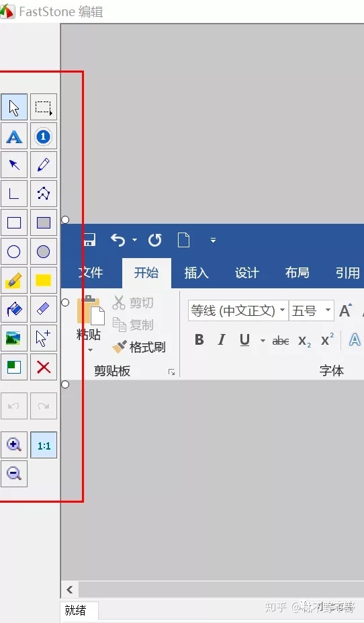Pick the yellow highlight rectangle swatch
This screenshot has height=623, width=364.
click(x=43, y=280)
